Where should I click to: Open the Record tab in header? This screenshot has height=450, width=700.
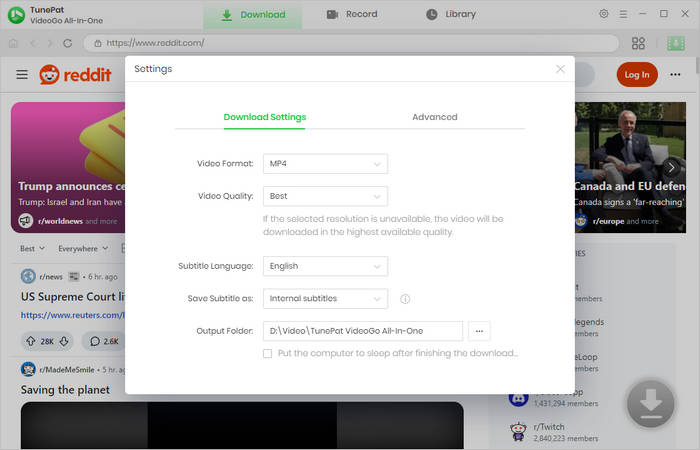click(352, 14)
